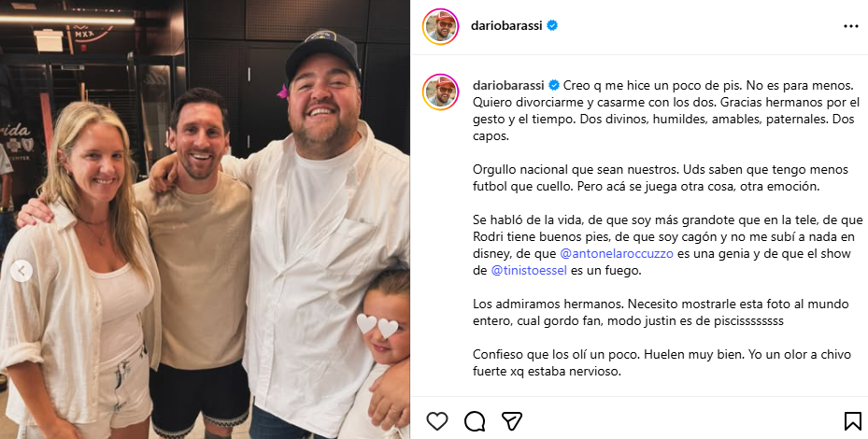Click the dariobarassi avatar beside the caption

pyautogui.click(x=441, y=92)
